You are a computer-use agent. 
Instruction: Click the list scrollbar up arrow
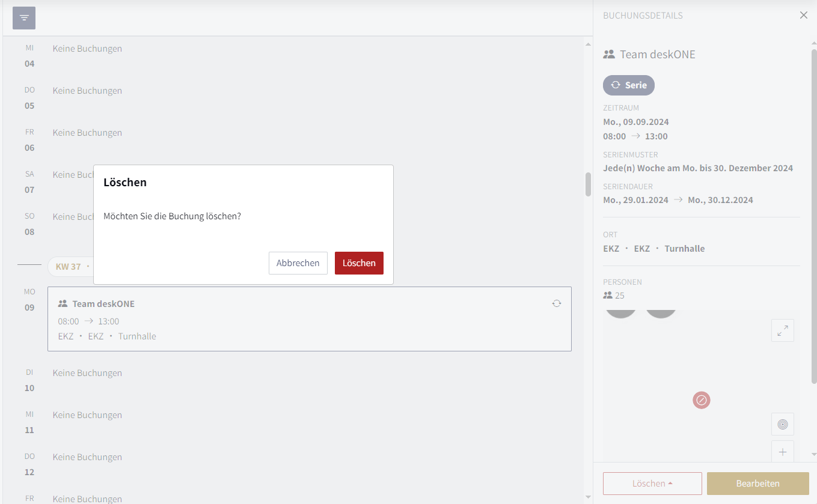point(588,44)
